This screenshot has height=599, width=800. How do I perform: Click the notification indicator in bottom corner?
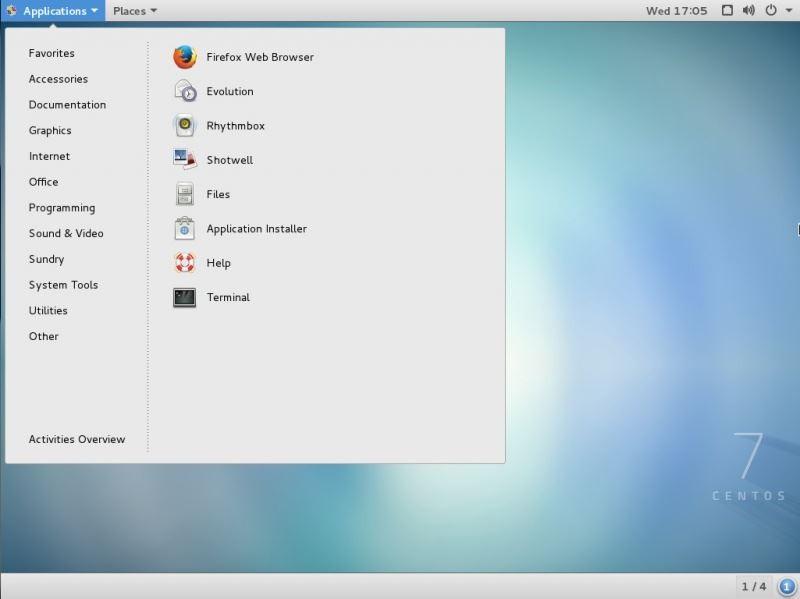(x=787, y=586)
